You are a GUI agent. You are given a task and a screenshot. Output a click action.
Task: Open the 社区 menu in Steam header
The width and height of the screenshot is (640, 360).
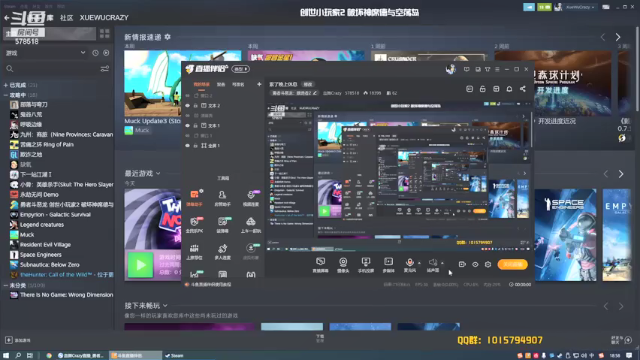(67, 18)
